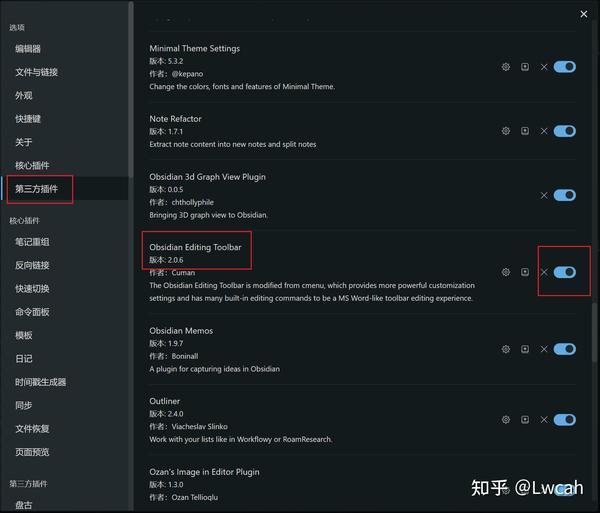Screen dimensions: 600x513
Task: Open hotkeys icon for Obsidian Editing Toolbar
Action: [x=525, y=272]
